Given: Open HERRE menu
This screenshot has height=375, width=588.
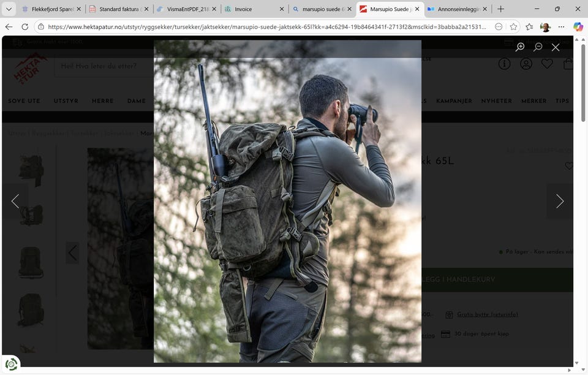Looking at the screenshot, I should click(x=103, y=101).
